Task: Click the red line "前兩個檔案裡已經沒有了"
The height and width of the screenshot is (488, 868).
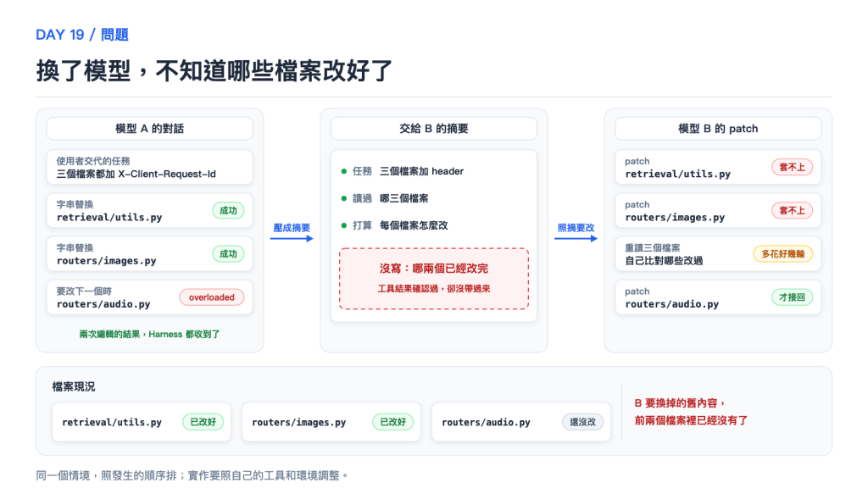Action: [691, 420]
